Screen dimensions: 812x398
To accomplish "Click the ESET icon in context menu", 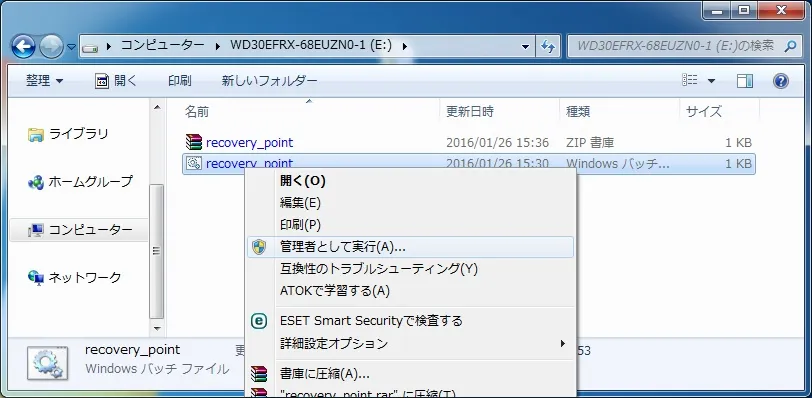I will [259, 321].
